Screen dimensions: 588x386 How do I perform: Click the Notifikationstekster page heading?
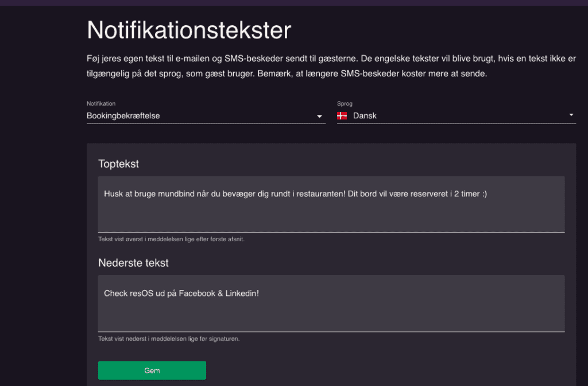(189, 30)
